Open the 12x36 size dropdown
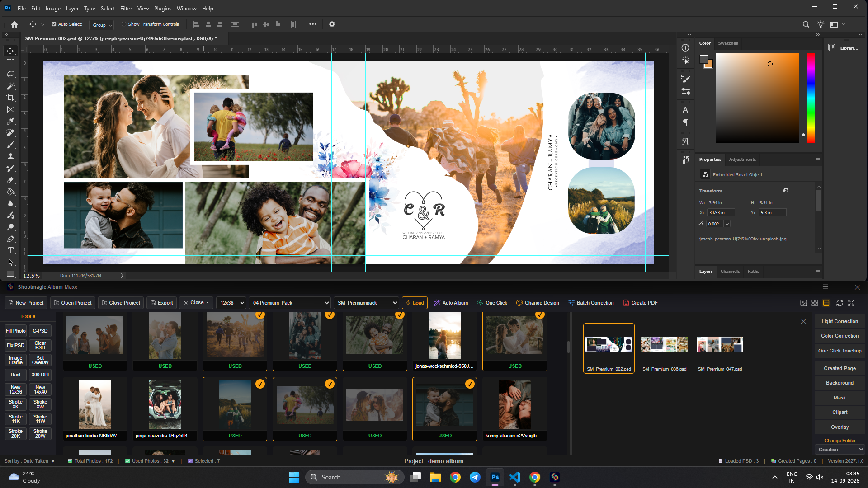Viewport: 868px width, 488px height. [x=231, y=303]
